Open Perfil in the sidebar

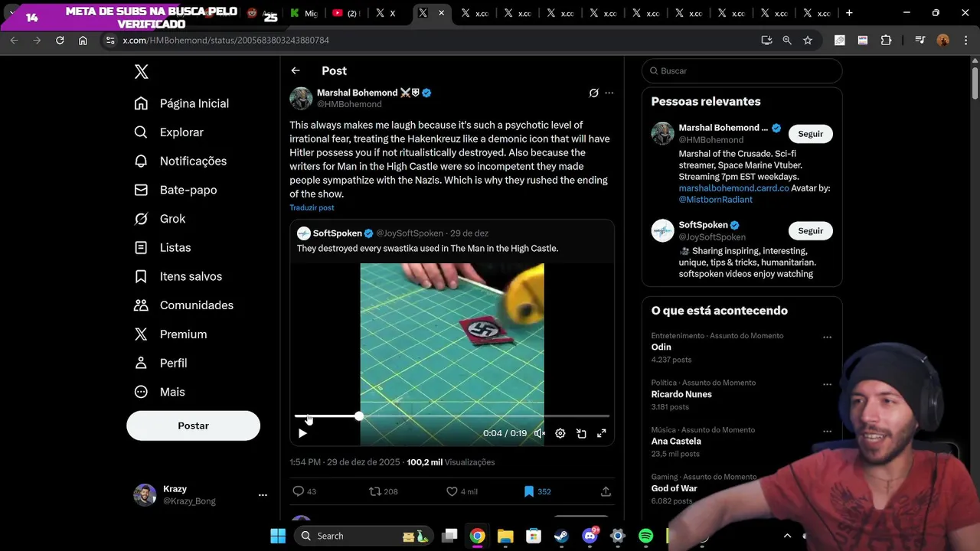click(x=161, y=363)
